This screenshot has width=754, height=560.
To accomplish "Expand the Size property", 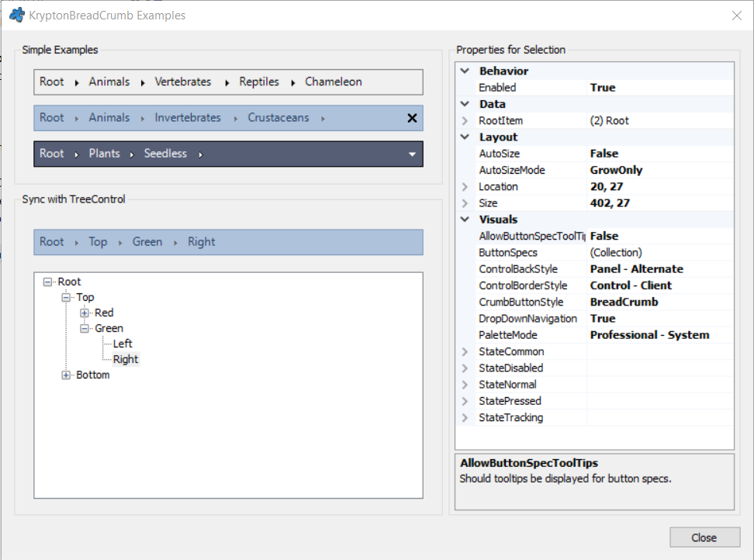I will click(x=465, y=203).
